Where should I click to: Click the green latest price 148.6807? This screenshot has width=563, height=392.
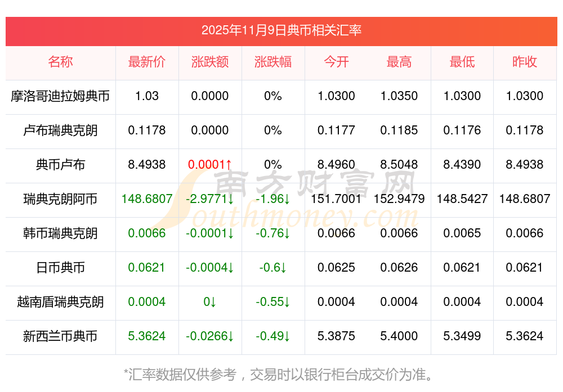147,199
